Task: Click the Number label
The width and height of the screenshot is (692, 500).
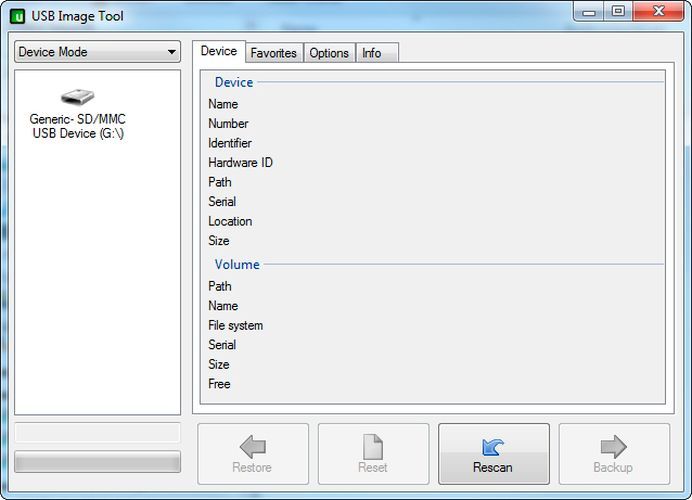Action: pos(228,124)
